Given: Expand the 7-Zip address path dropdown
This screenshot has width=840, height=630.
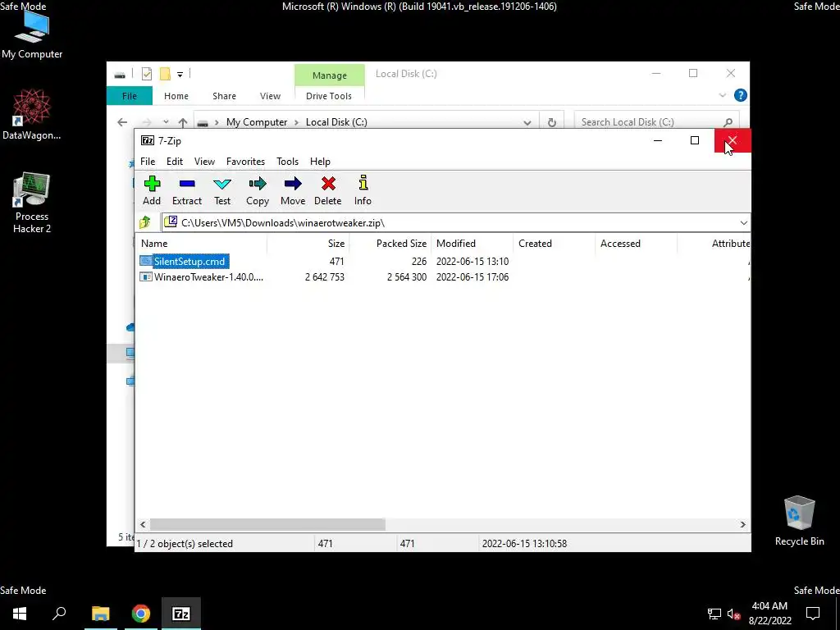Looking at the screenshot, I should point(743,223).
